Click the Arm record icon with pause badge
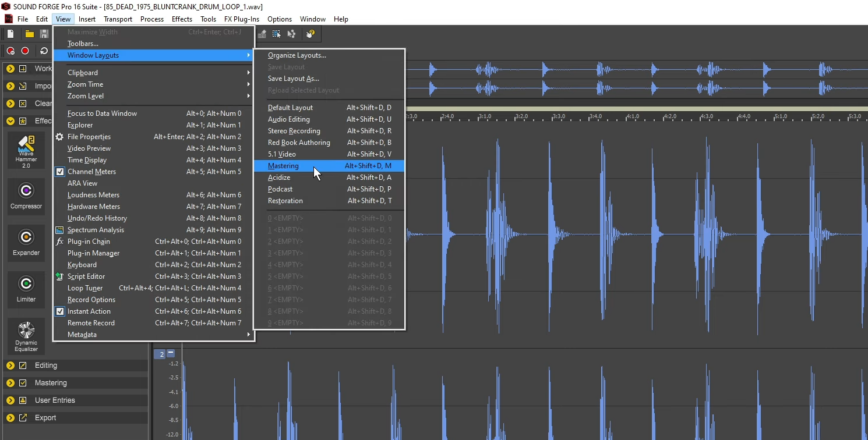This screenshot has width=868, height=440. coord(10,51)
